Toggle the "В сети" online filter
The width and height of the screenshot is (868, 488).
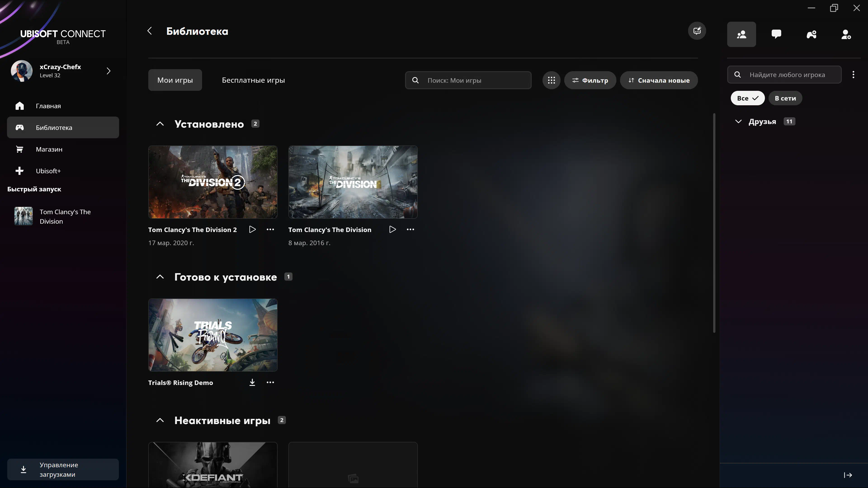click(x=785, y=98)
